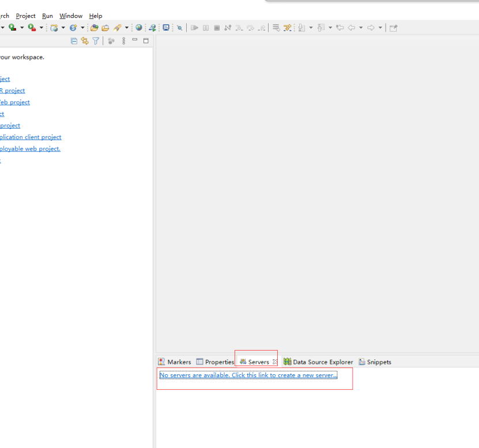
Task: Click the Suspend debug icon
Action: 206,28
